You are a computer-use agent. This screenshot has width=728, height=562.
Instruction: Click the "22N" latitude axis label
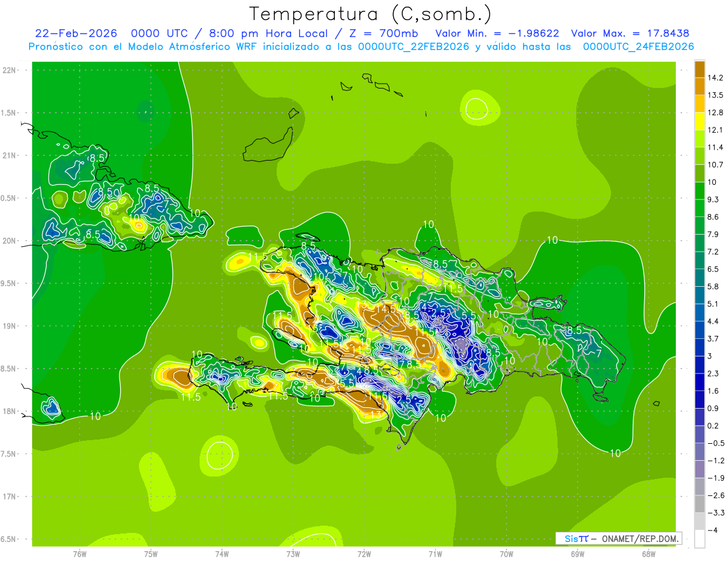tap(10, 70)
